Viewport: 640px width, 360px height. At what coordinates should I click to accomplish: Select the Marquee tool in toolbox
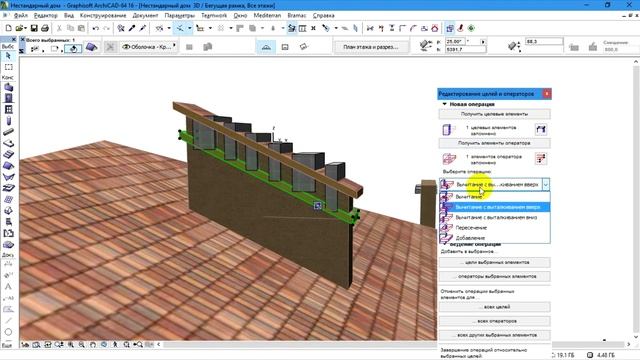pos(8,67)
